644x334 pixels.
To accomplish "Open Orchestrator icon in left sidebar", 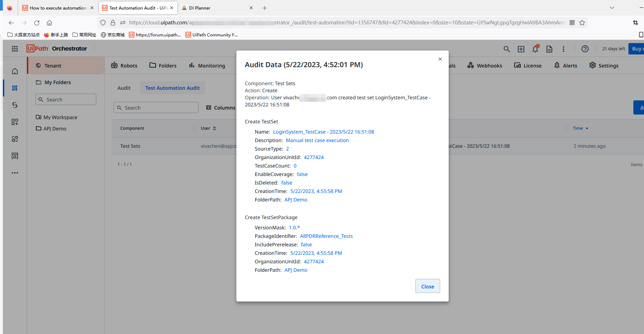I will pyautogui.click(x=15, y=88).
